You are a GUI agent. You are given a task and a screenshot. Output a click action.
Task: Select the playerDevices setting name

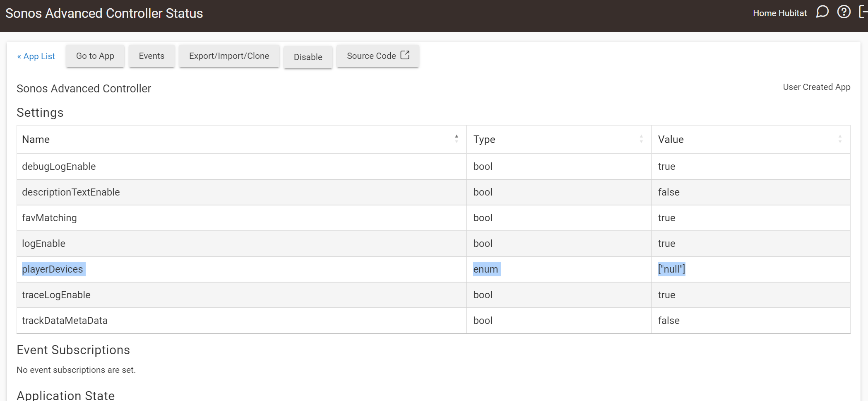(x=53, y=269)
